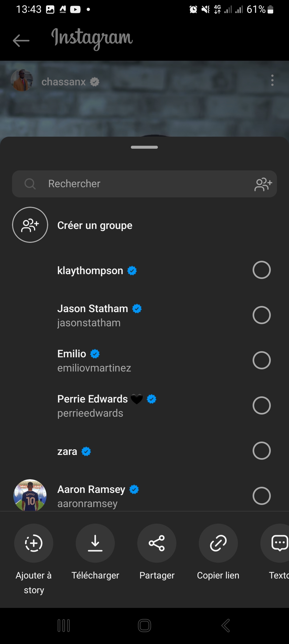Tap Aaron Ramsey's profile picture
The width and height of the screenshot is (289, 644).
[x=30, y=495]
